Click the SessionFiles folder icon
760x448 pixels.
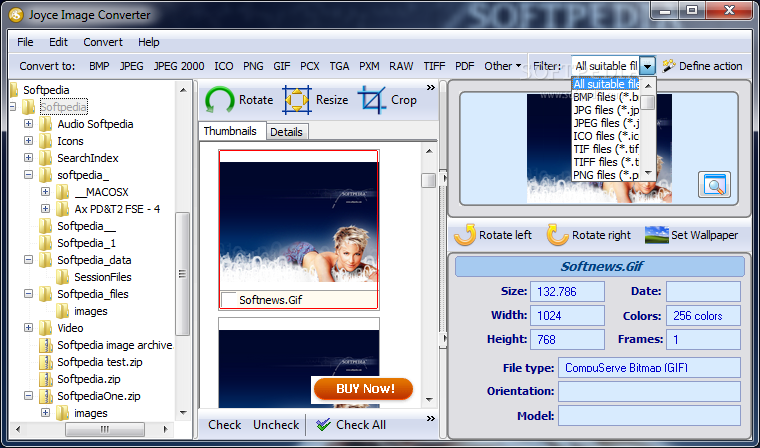point(63,277)
